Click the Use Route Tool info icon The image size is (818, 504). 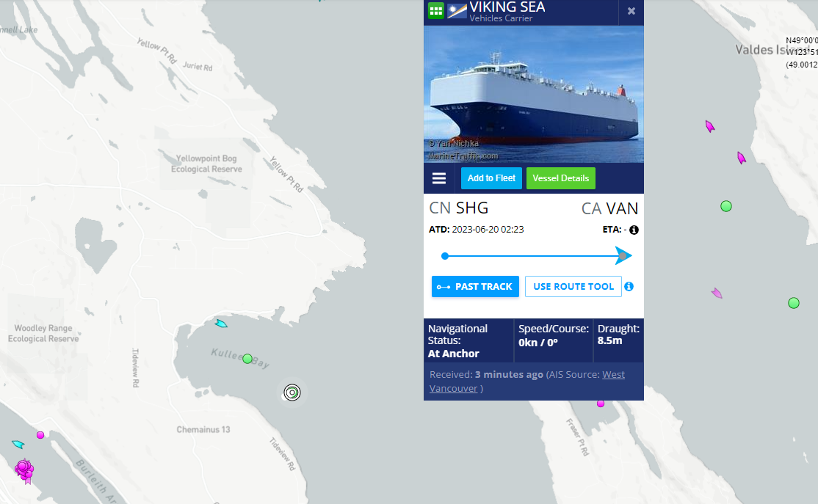pyautogui.click(x=629, y=287)
